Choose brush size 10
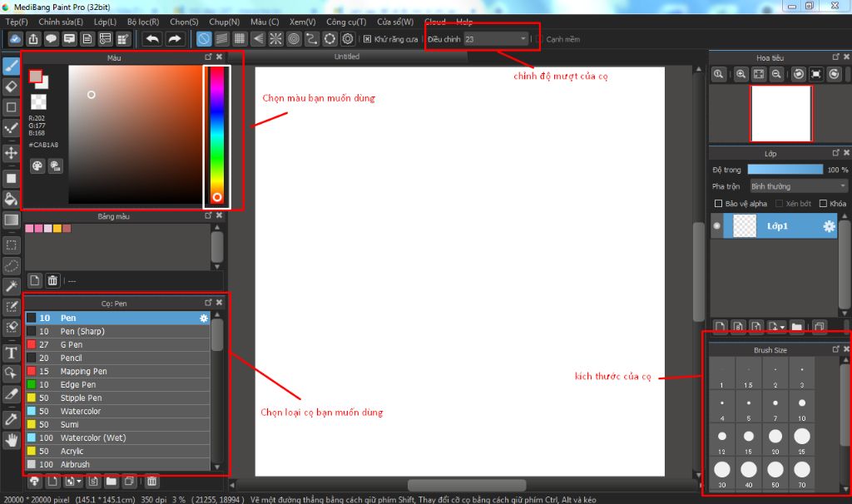Screen dimensions: 852x504 [x=802, y=407]
